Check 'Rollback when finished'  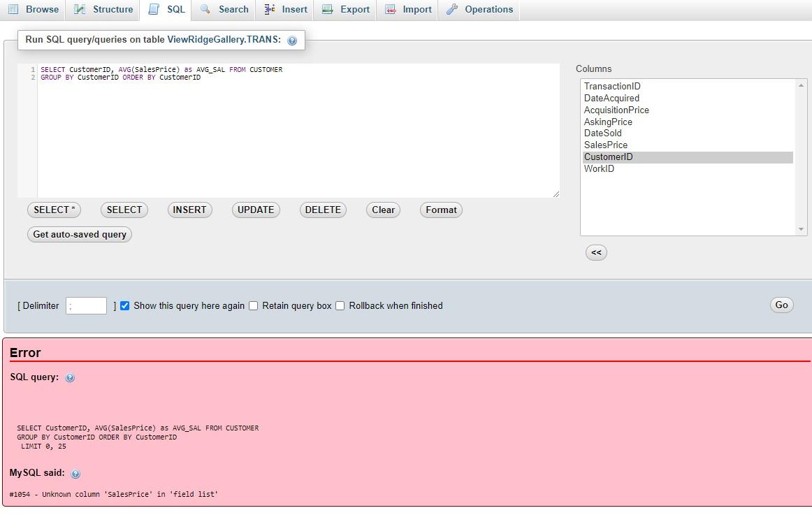pyautogui.click(x=340, y=305)
